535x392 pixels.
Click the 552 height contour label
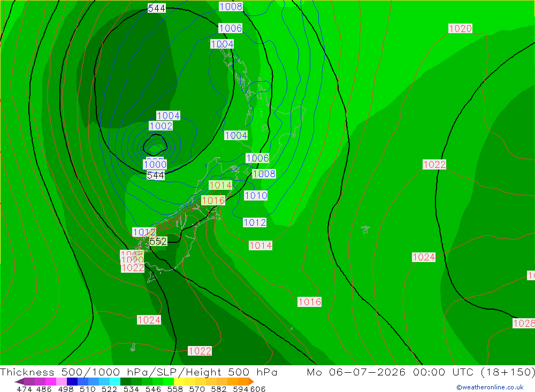(x=158, y=242)
